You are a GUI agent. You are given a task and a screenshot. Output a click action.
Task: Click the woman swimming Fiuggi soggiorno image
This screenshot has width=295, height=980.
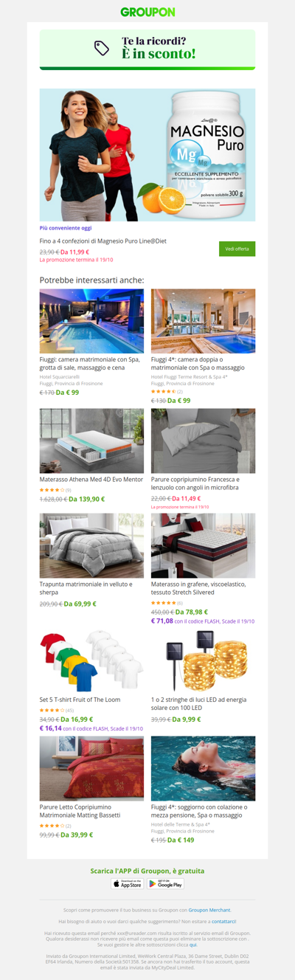[x=203, y=768]
